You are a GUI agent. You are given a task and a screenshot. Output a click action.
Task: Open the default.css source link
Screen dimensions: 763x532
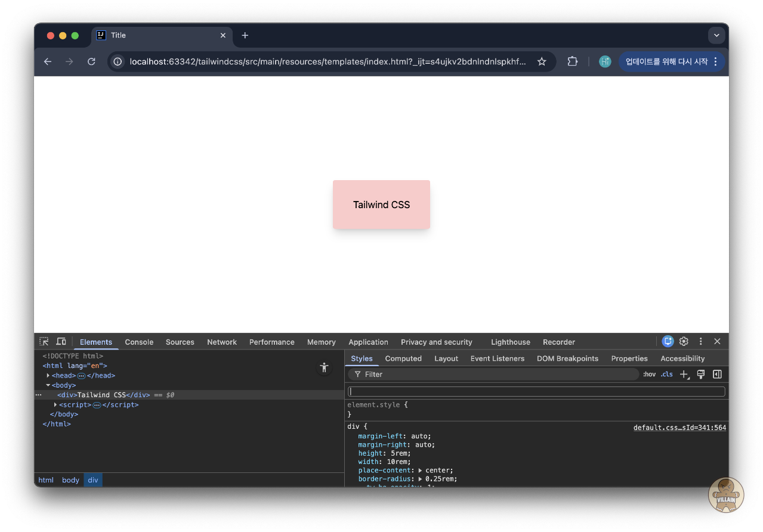coord(679,428)
